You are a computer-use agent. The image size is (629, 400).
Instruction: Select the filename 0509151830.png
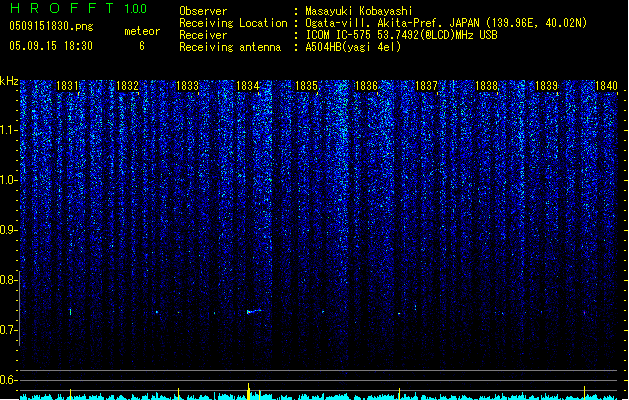(51, 26)
